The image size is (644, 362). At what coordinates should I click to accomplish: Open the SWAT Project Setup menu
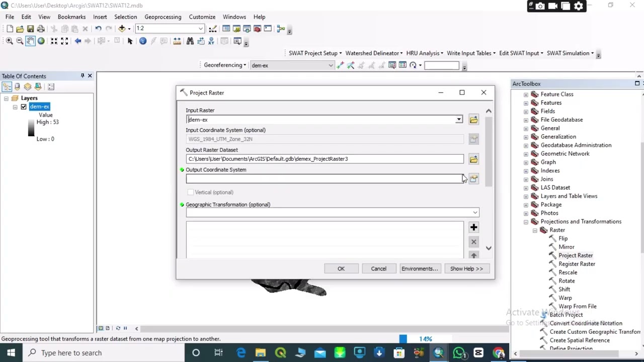[315, 53]
